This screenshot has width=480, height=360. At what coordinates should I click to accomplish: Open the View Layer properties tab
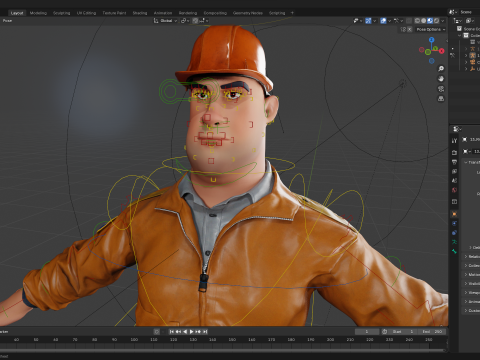(x=454, y=171)
